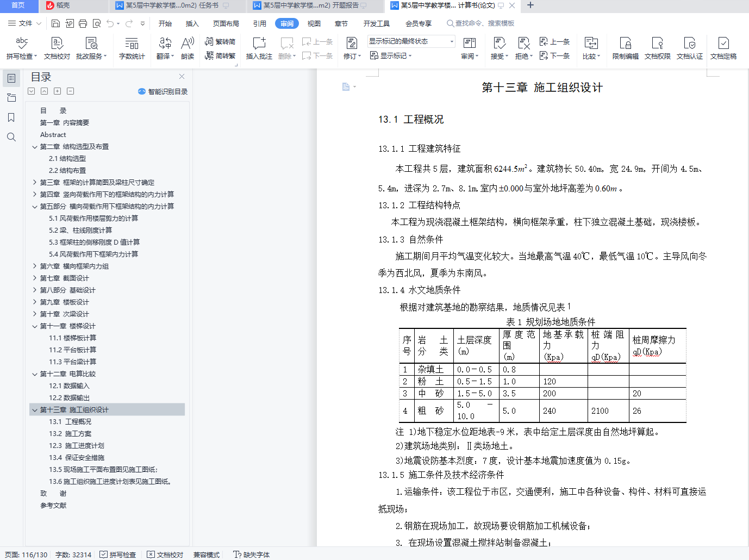
Task: Click 智能识别目录 link in outline panel
Action: (x=163, y=91)
